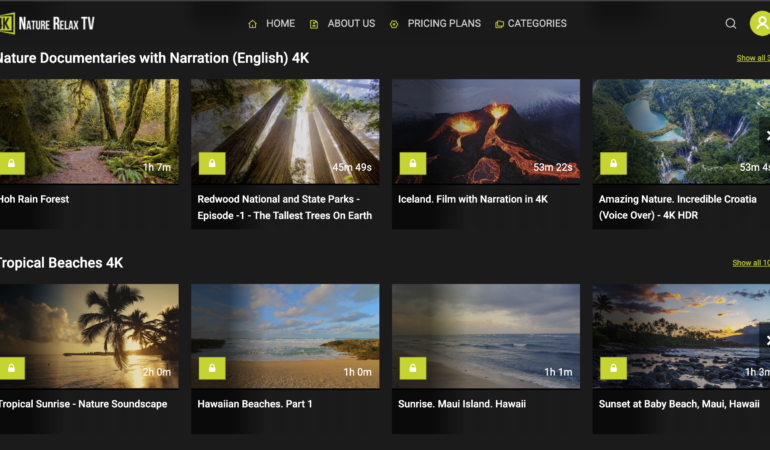Screen dimensions: 770x450
Task: Open the search magnifier icon
Action: pyautogui.click(x=731, y=23)
